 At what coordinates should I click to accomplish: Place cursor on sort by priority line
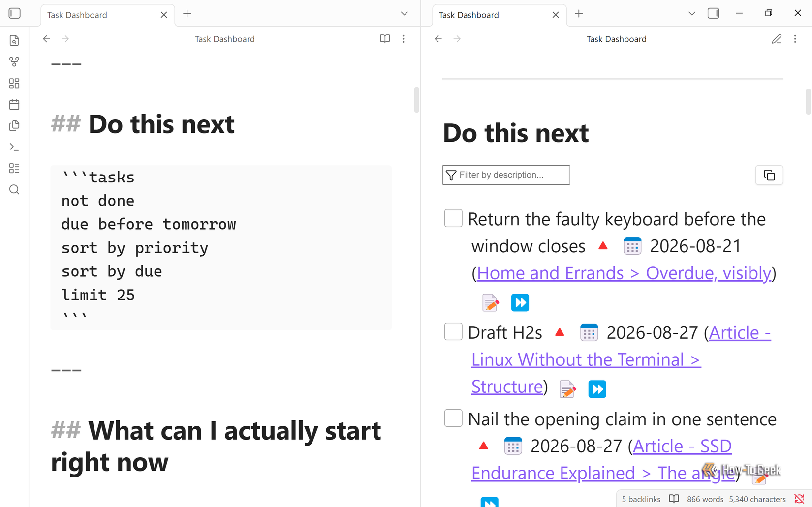point(135,248)
